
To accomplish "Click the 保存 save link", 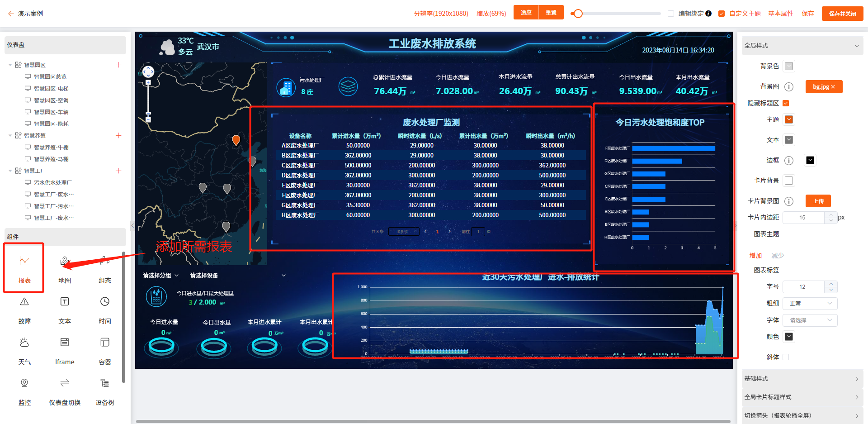I will point(807,14).
